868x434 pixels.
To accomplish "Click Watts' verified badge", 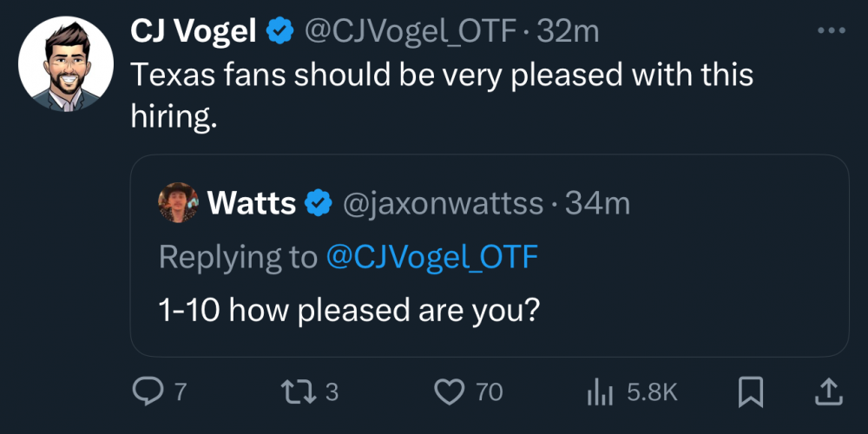I will 319,204.
